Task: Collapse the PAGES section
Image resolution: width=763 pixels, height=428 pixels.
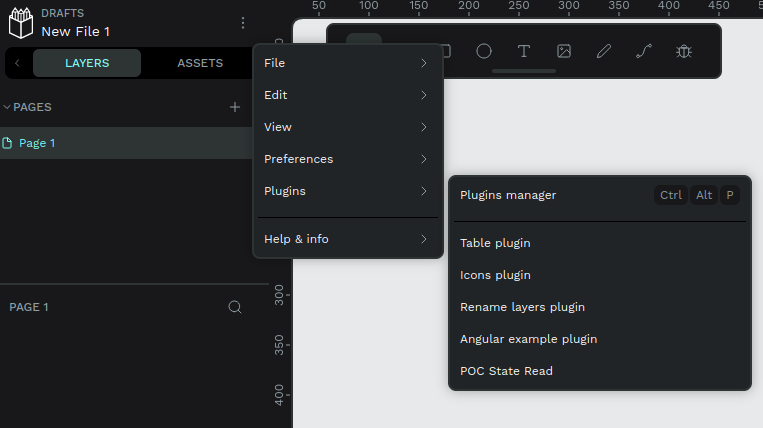Action: (x=8, y=107)
